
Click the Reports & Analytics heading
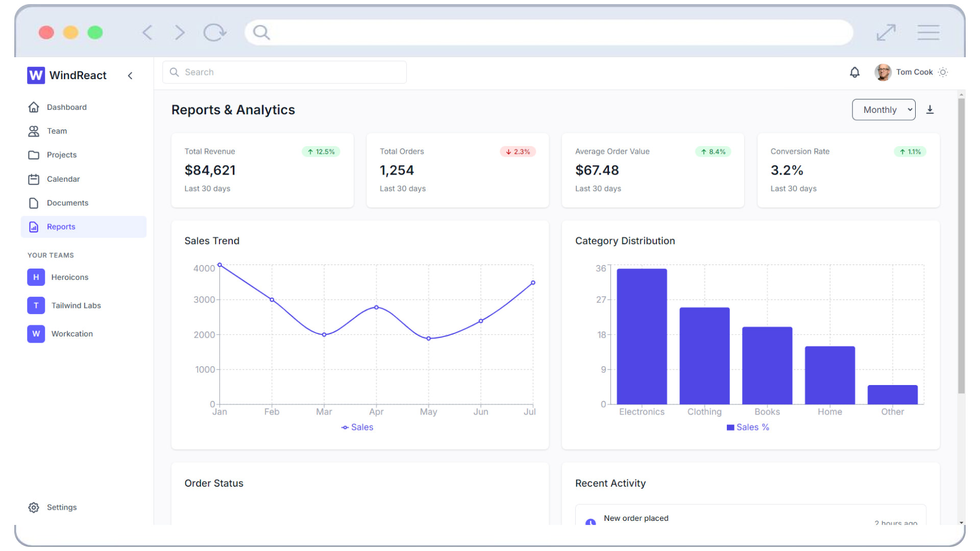point(233,110)
